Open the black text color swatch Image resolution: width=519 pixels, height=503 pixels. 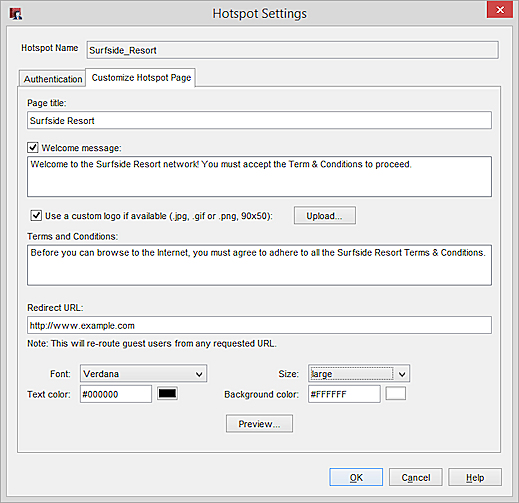click(167, 394)
